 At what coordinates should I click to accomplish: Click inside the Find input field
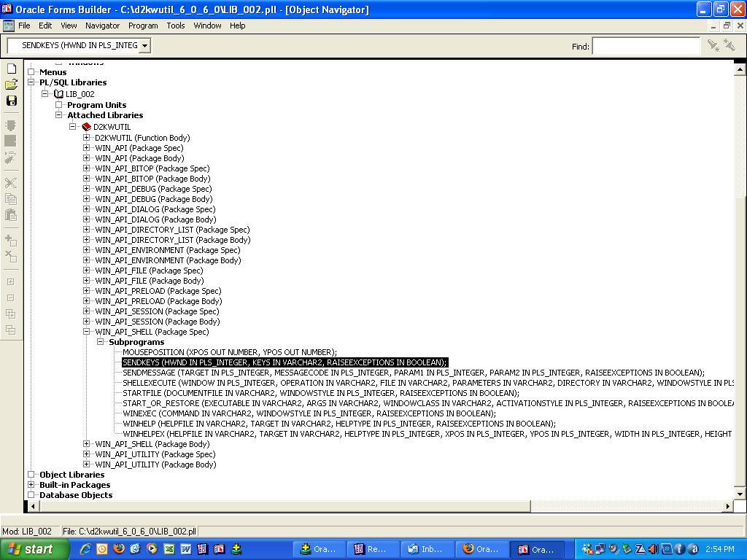[x=646, y=46]
